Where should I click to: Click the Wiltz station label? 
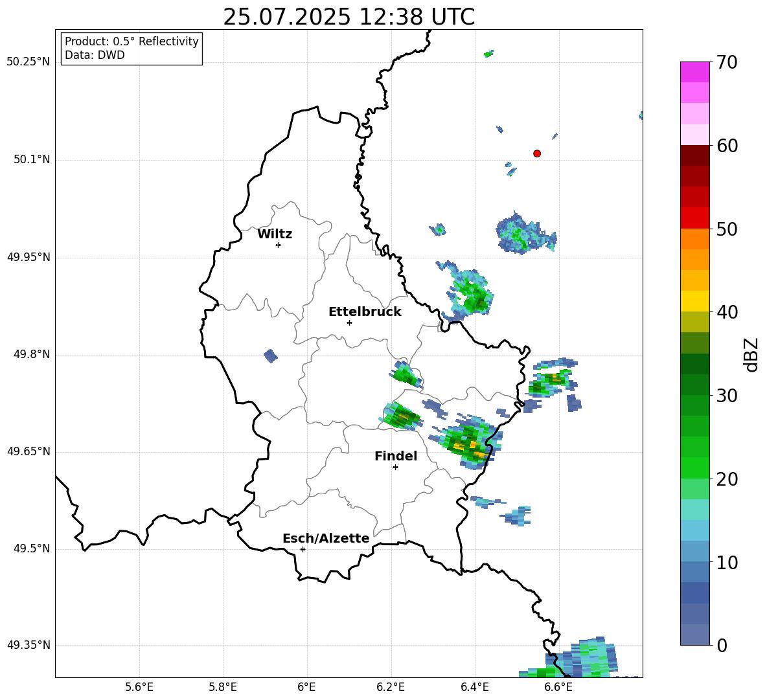[275, 234]
